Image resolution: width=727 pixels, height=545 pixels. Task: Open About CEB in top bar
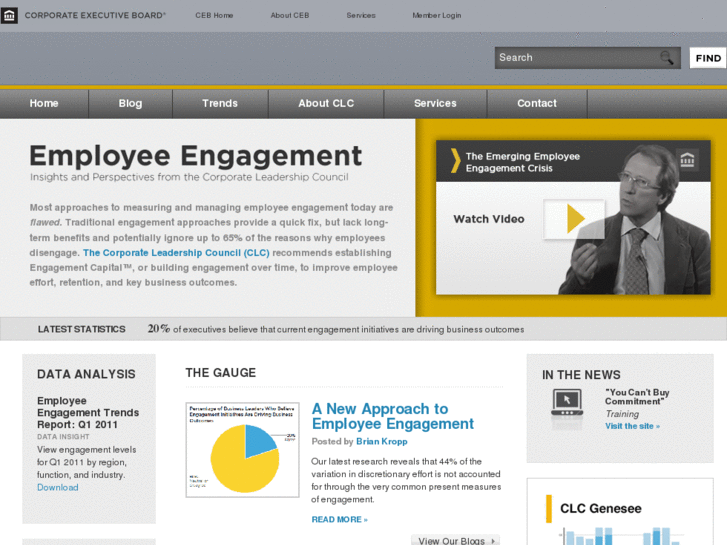290,15
